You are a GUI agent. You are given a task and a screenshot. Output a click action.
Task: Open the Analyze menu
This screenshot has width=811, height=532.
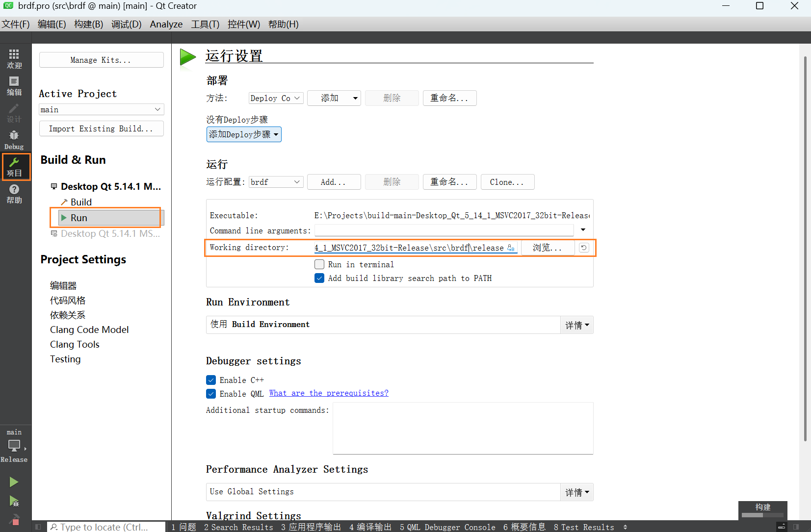(166, 24)
